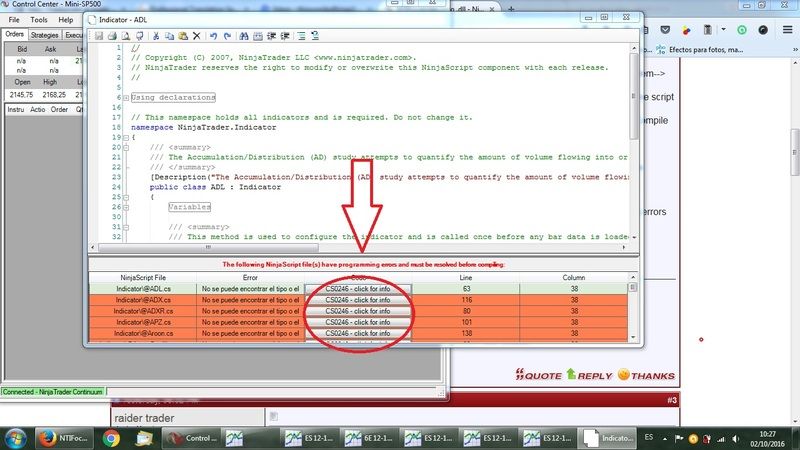Image resolution: width=800 pixels, height=450 pixels.
Task: Undo last edit with the undo arrow
Action: click(x=213, y=36)
